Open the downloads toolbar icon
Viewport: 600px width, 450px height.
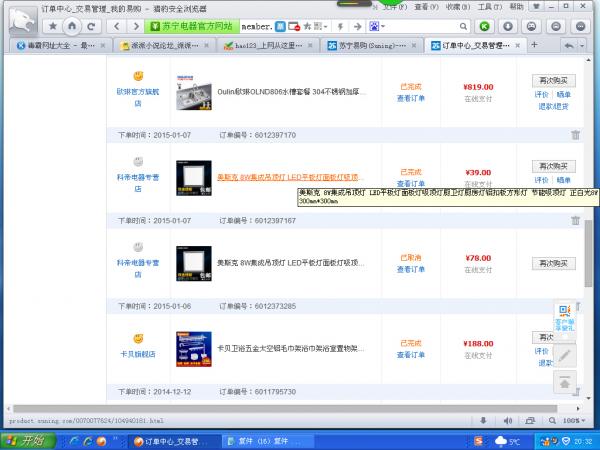[x=508, y=26]
